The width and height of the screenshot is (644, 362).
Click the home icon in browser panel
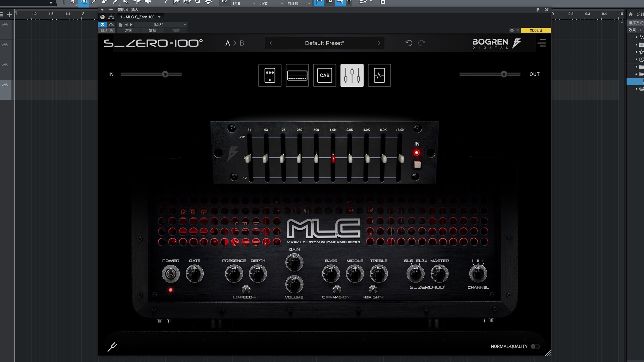click(630, 14)
